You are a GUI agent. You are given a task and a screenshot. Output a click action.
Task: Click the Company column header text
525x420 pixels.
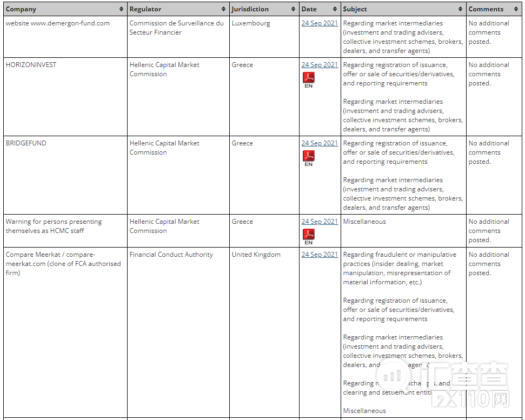pos(21,9)
